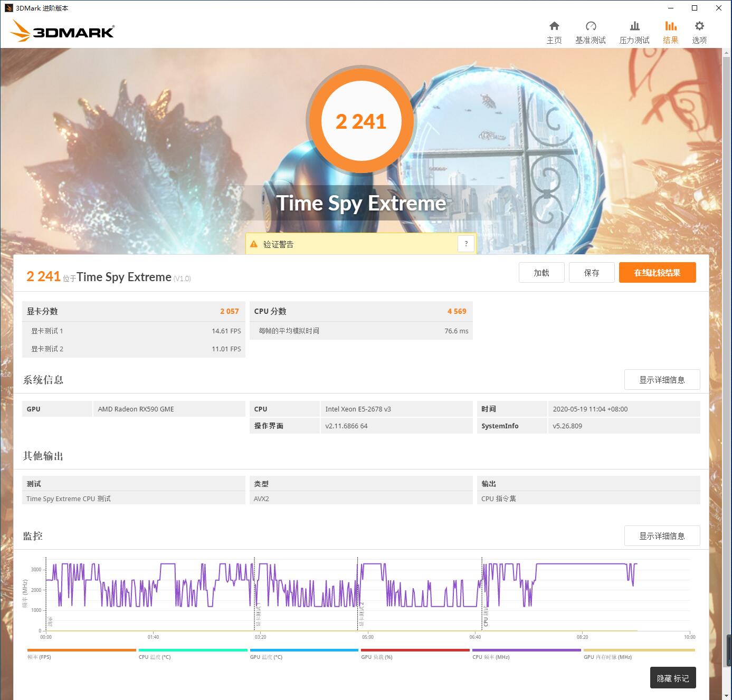
Task: Click the 结果 bar-chart icon
Action: [x=671, y=31]
